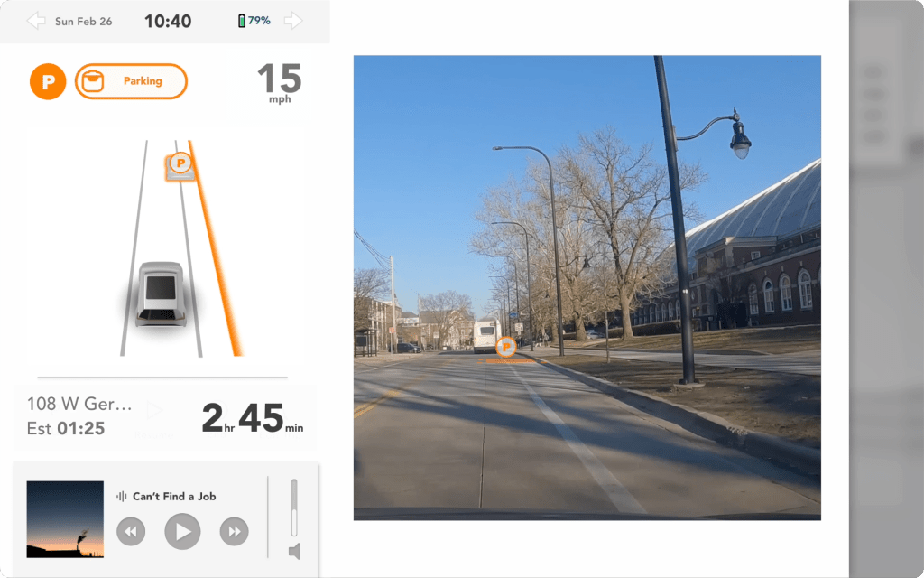Click the battery 79% indicator
Viewport: 924px width, 578px height.
pos(254,21)
